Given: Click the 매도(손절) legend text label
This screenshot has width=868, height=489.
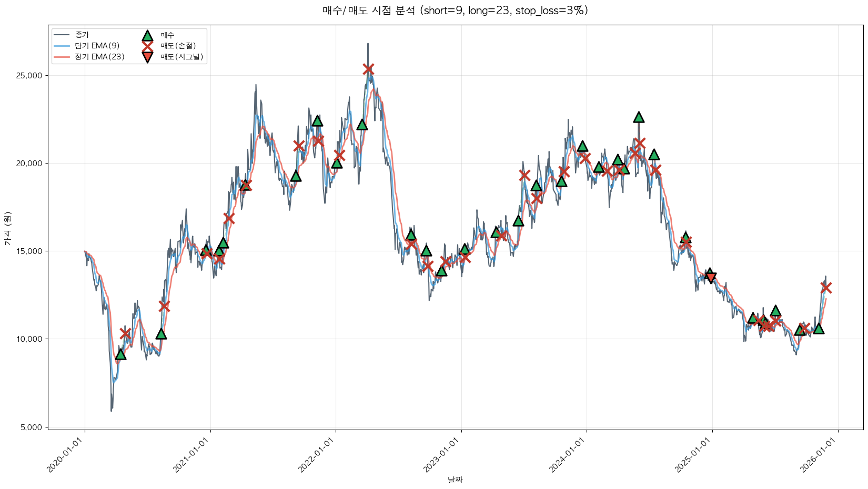Looking at the screenshot, I should pos(178,46).
